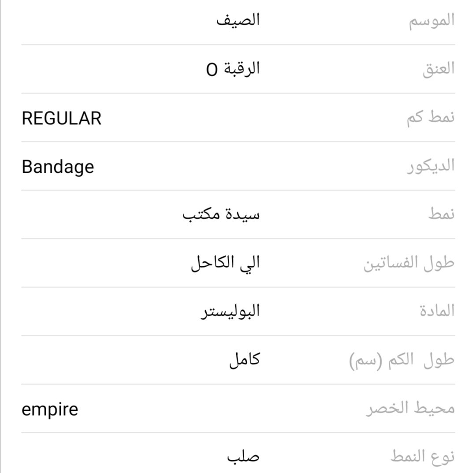476x473 pixels.
Task: Select the REGULAR sleeve style value
Action: (62, 118)
